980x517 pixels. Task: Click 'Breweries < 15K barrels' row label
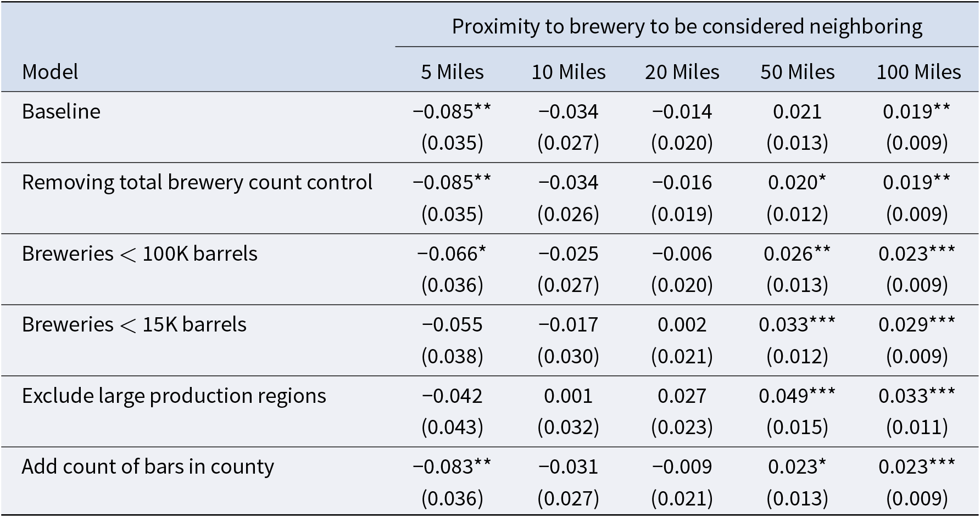[134, 324]
